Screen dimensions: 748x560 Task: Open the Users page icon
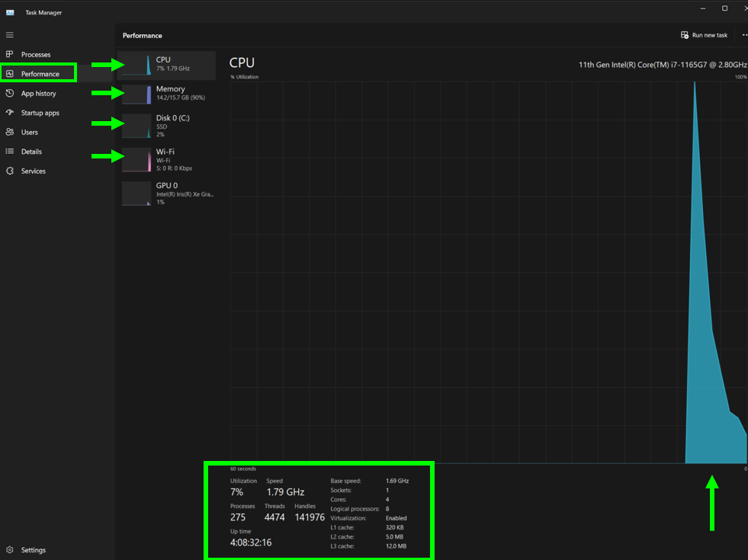10,133
